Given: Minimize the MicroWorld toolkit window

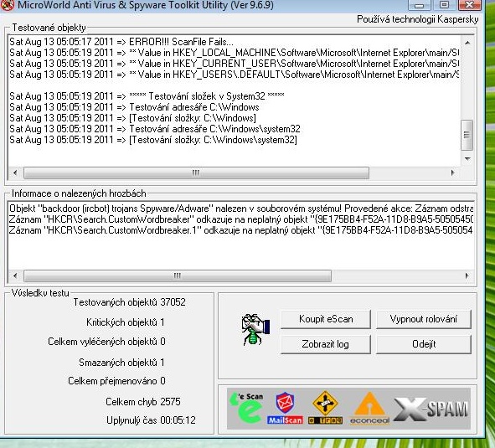Looking at the screenshot, I should 419,5.
